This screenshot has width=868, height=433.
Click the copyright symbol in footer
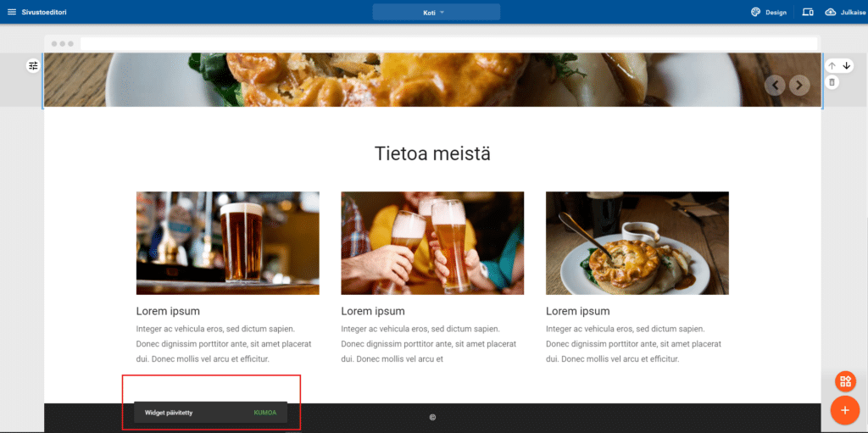[432, 417]
